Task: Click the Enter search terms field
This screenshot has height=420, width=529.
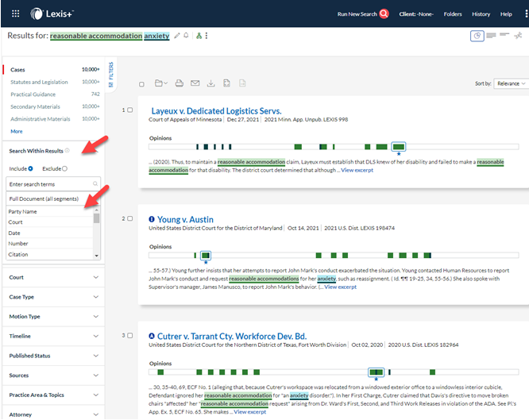Action: tap(53, 184)
